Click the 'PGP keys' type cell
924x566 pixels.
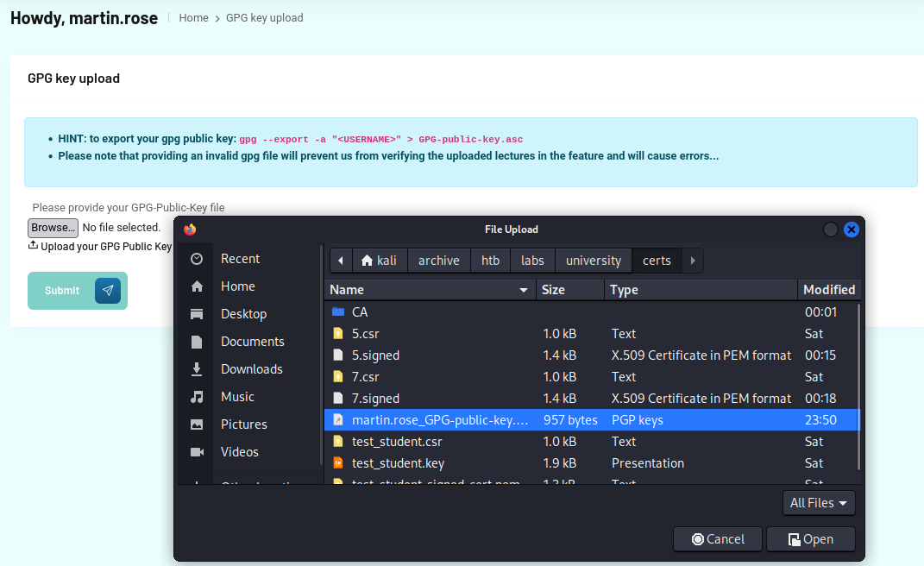click(637, 420)
